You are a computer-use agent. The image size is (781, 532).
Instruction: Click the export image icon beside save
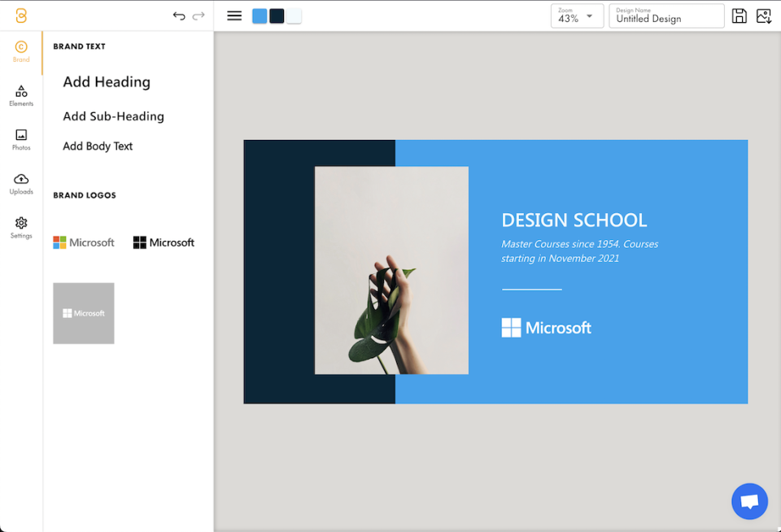pyautogui.click(x=764, y=15)
